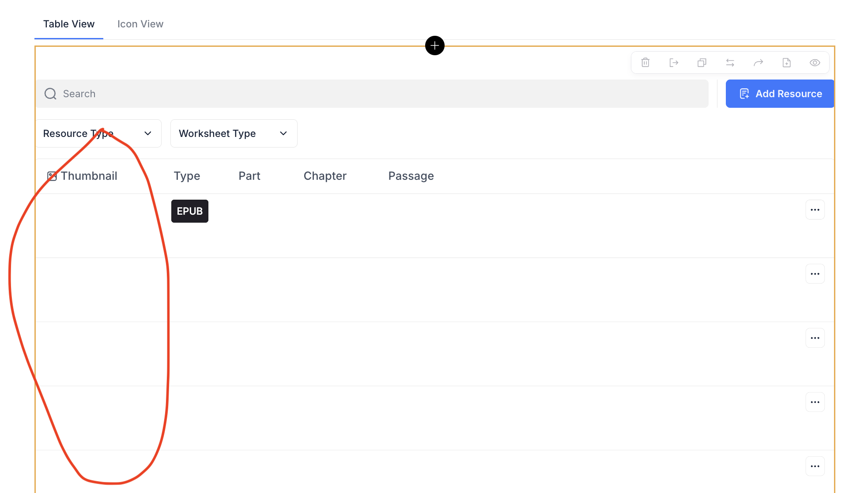
Task: Open the second row's three-dot menu
Action: click(815, 274)
